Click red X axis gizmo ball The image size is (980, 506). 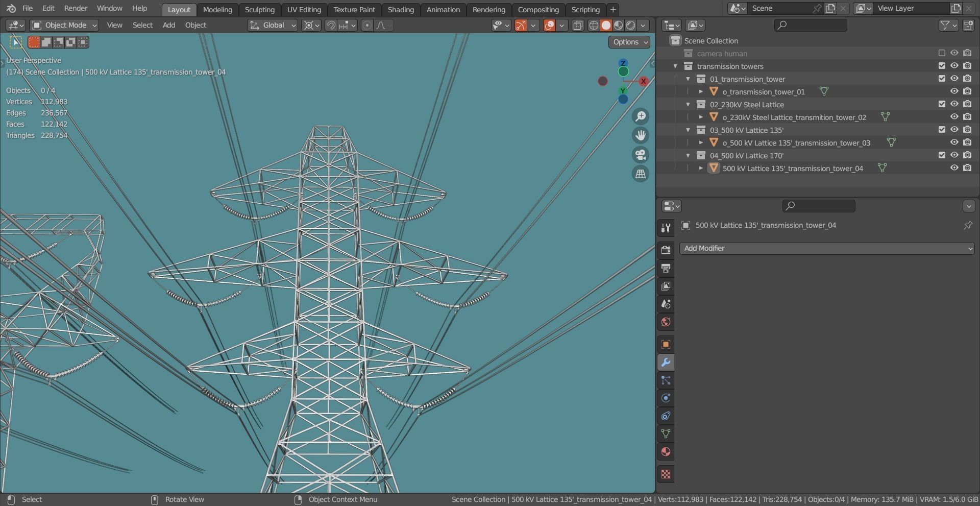point(644,81)
